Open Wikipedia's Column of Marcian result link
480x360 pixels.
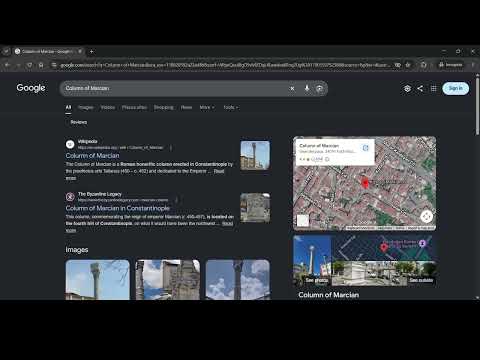point(92,156)
